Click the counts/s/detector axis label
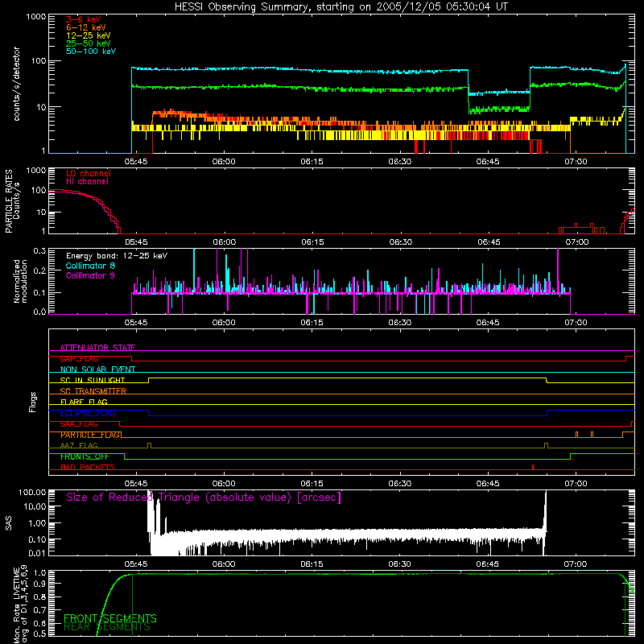This screenshot has width=644, height=644. tap(17, 84)
